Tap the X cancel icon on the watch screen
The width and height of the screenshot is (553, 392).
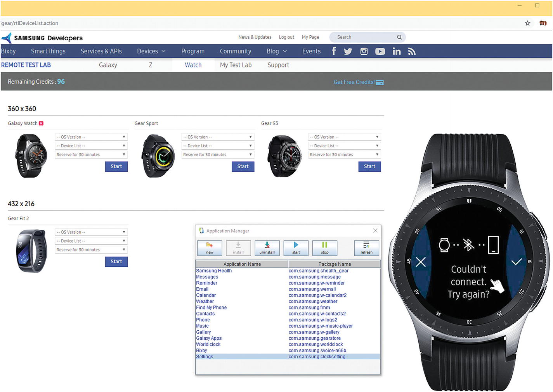pyautogui.click(x=421, y=262)
